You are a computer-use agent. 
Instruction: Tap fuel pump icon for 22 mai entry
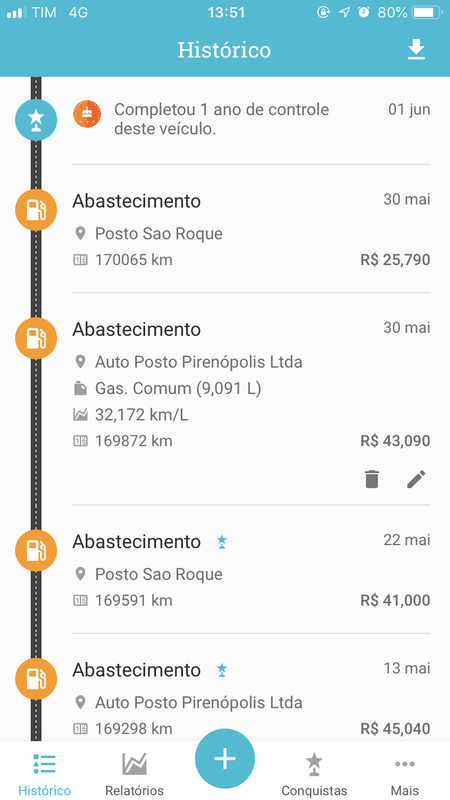36,551
